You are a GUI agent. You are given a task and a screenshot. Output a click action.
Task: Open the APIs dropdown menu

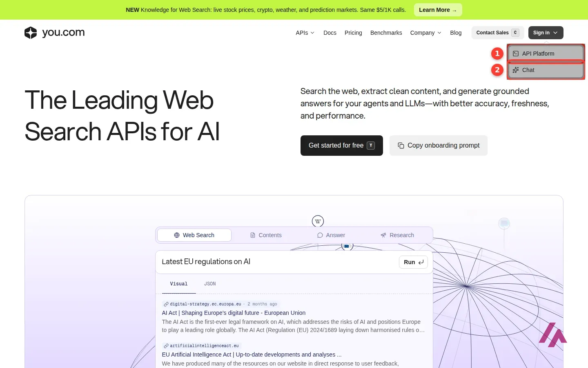coord(305,33)
